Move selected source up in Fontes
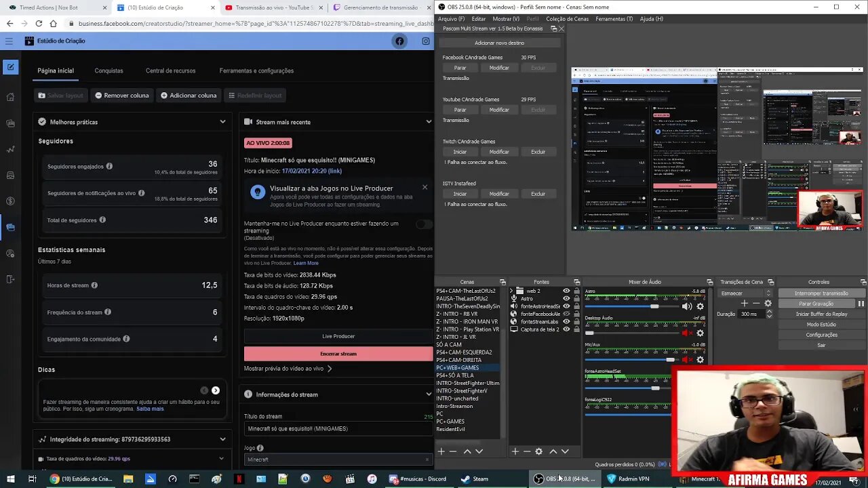Image resolution: width=868 pixels, height=488 pixels. [x=553, y=451]
